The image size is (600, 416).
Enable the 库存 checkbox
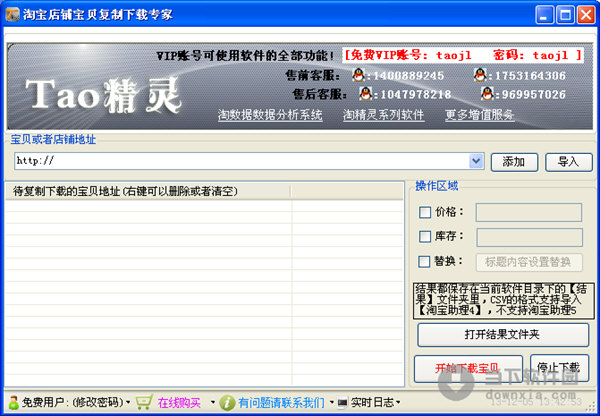click(425, 237)
